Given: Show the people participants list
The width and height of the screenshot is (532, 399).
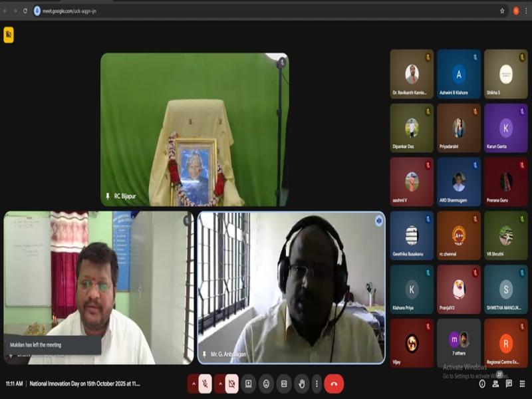Looking at the screenshot, I should [495, 384].
